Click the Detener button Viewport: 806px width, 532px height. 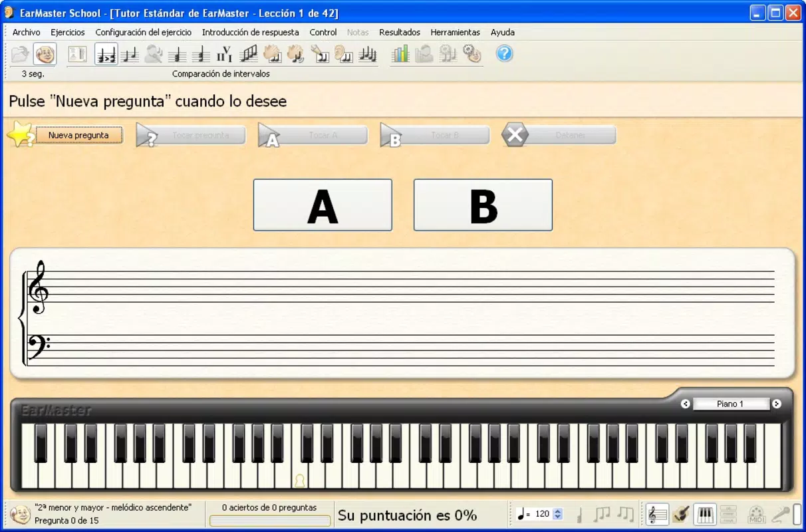(x=559, y=135)
